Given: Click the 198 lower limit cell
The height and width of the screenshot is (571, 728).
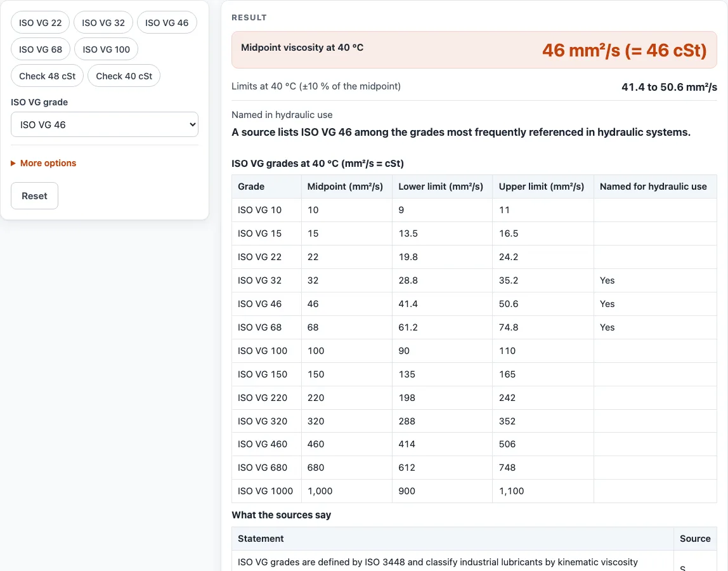Looking at the screenshot, I should pyautogui.click(x=443, y=398).
